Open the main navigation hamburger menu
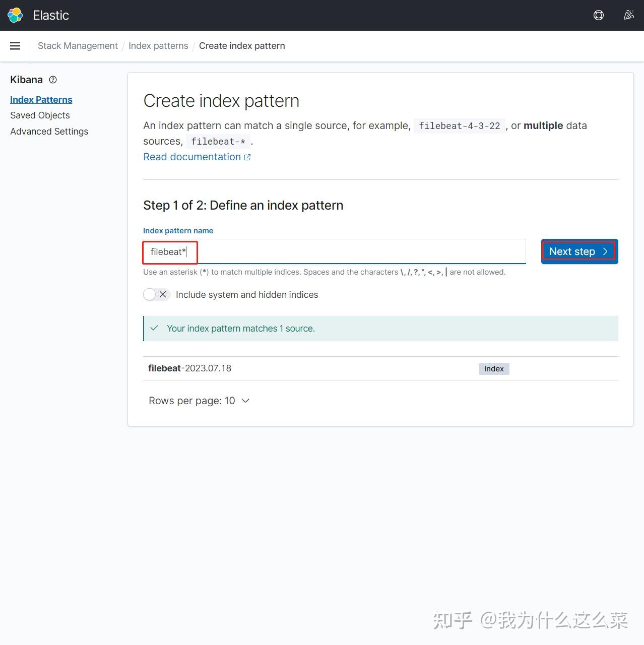Screen dimensions: 644x645 pos(15,46)
